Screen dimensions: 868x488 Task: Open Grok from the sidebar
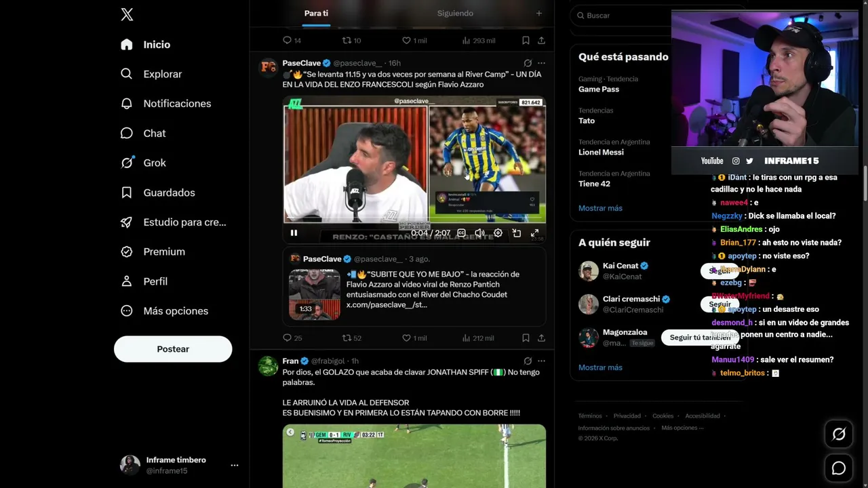[143, 163]
